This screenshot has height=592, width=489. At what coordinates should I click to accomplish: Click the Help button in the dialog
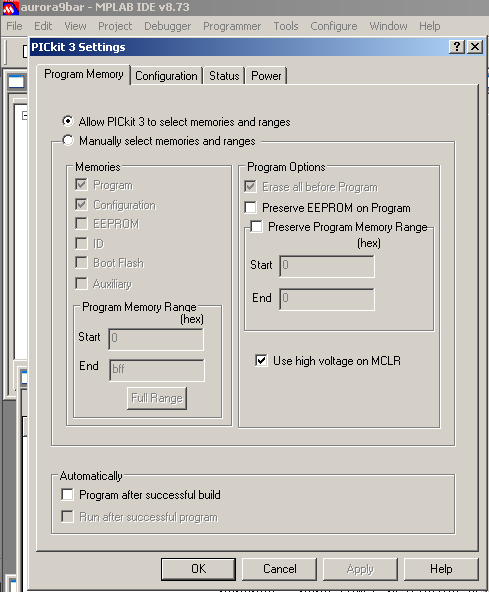(441, 569)
